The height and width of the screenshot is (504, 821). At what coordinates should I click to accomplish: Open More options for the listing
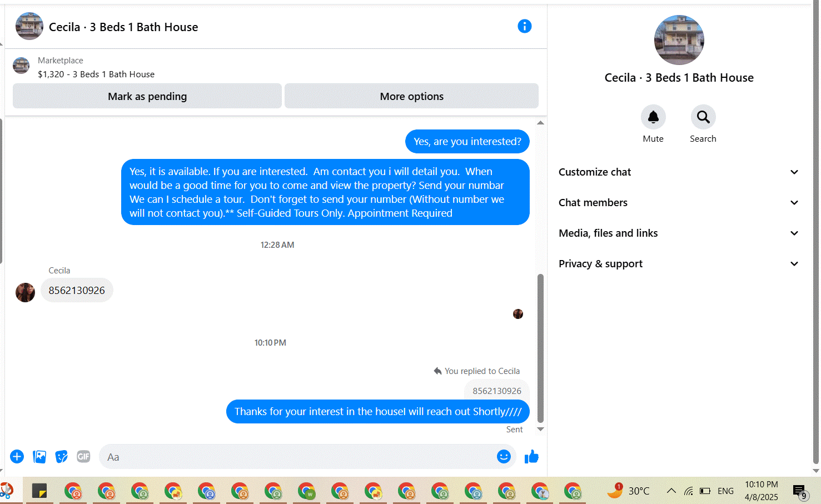411,96
